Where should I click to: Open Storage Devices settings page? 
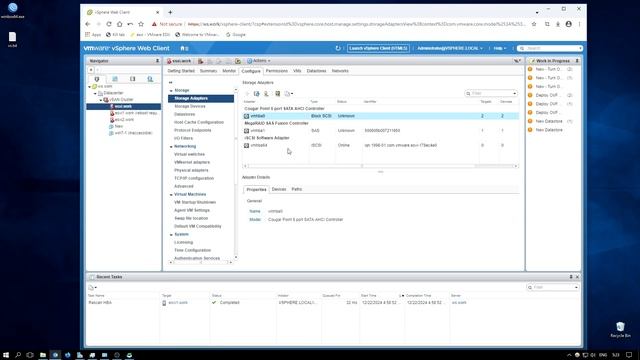190,106
